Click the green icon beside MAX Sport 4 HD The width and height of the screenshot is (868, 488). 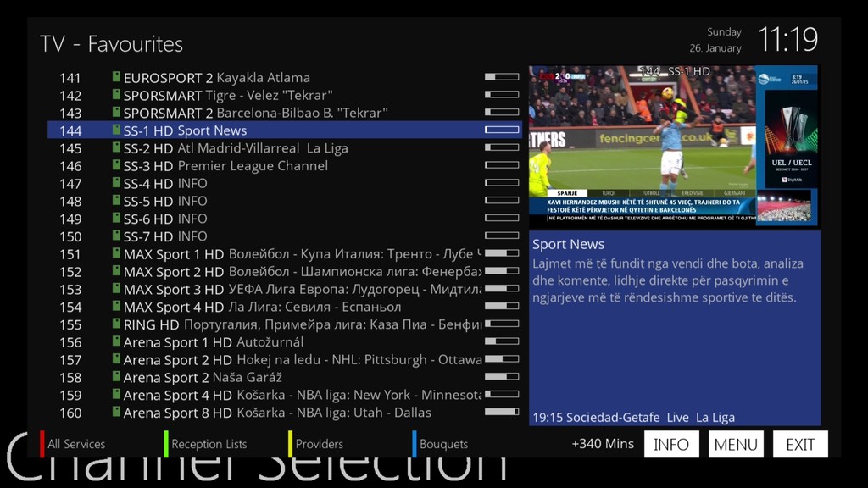pyautogui.click(x=116, y=306)
